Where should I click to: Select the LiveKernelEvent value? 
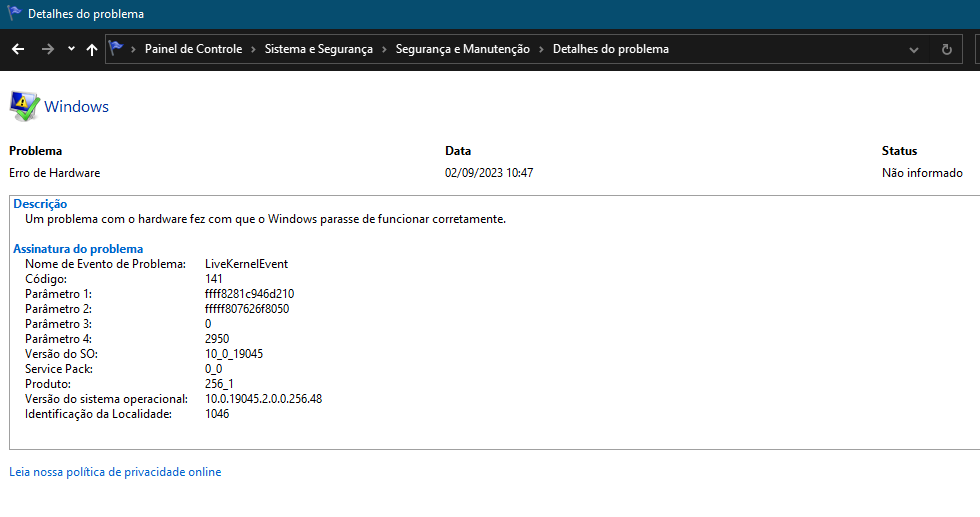pyautogui.click(x=246, y=264)
